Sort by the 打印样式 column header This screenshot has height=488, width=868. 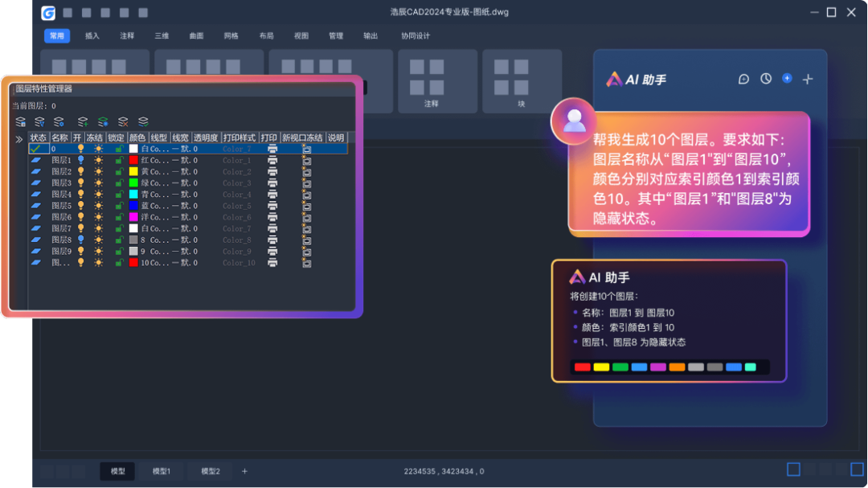point(240,138)
